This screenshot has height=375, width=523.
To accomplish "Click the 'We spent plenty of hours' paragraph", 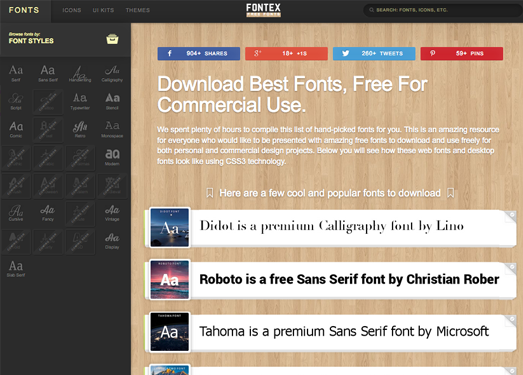I will point(329,145).
